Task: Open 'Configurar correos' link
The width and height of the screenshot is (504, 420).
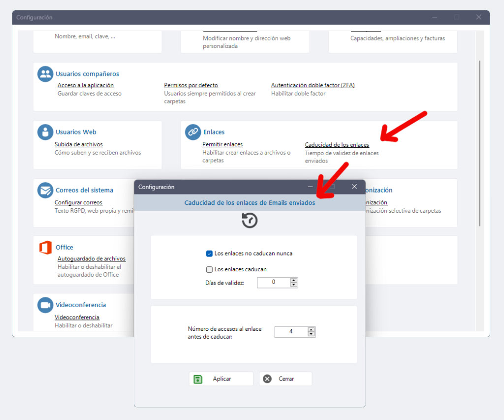Action: coord(78,202)
